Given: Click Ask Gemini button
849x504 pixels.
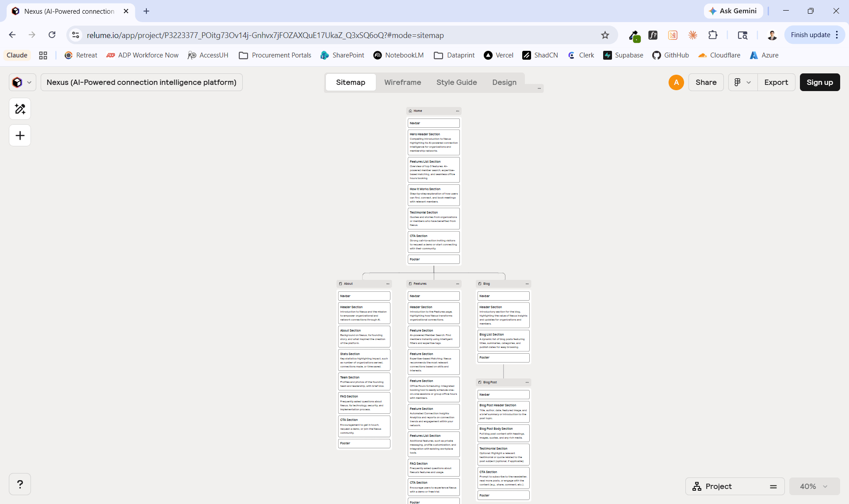Looking at the screenshot, I should [x=733, y=11].
